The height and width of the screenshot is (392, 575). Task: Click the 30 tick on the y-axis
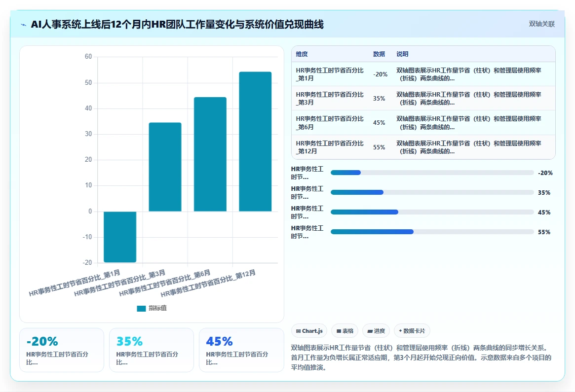pyautogui.click(x=88, y=134)
